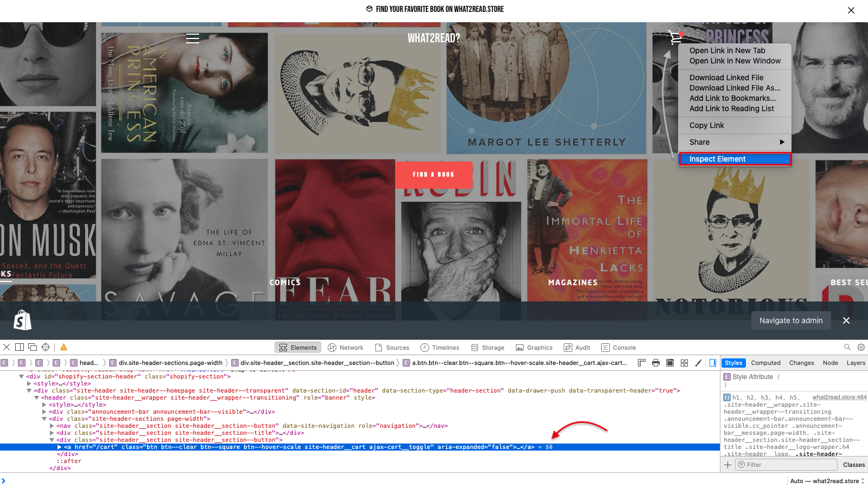Toggle layout grid overlay icon
This screenshot has height=488, width=868.
pyautogui.click(x=684, y=363)
